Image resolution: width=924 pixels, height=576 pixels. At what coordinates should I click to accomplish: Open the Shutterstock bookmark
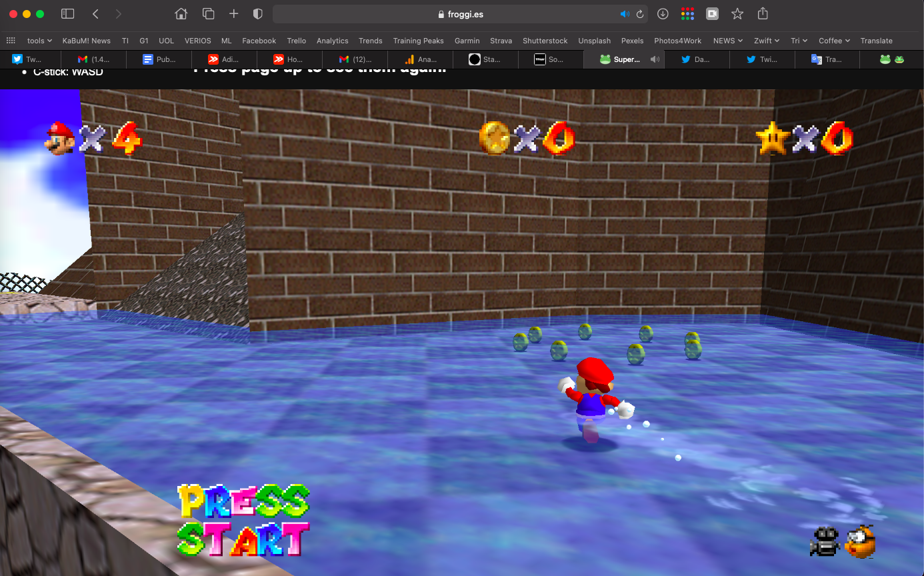pyautogui.click(x=545, y=41)
